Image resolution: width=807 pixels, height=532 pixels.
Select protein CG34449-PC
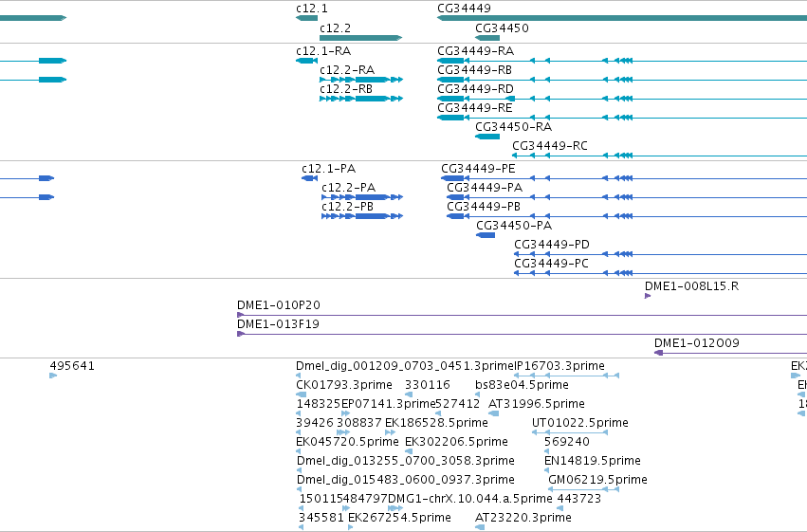coord(660,273)
